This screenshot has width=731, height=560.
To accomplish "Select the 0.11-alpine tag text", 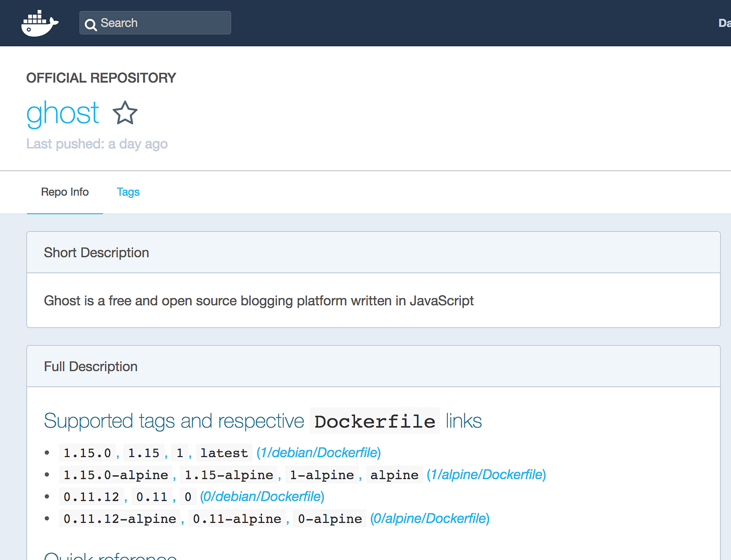I will (237, 519).
